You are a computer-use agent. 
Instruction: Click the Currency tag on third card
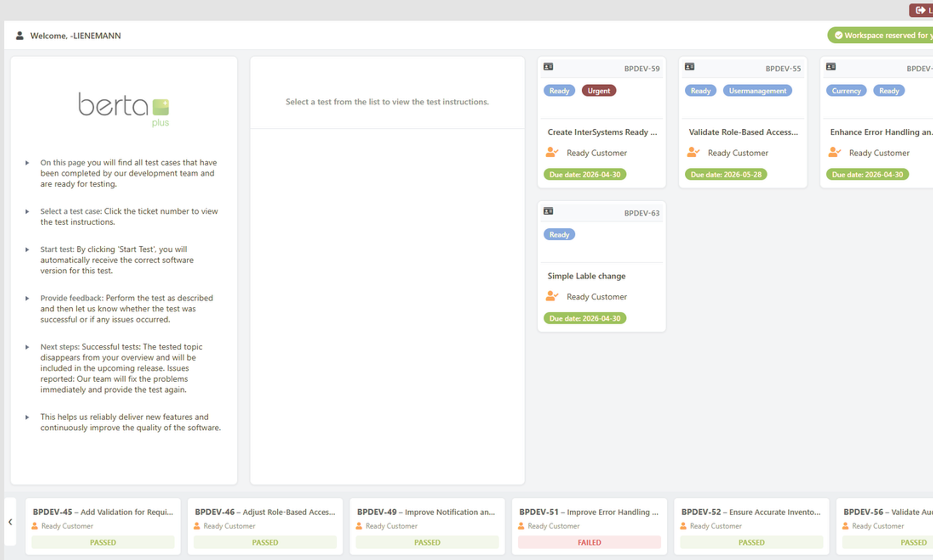click(846, 91)
